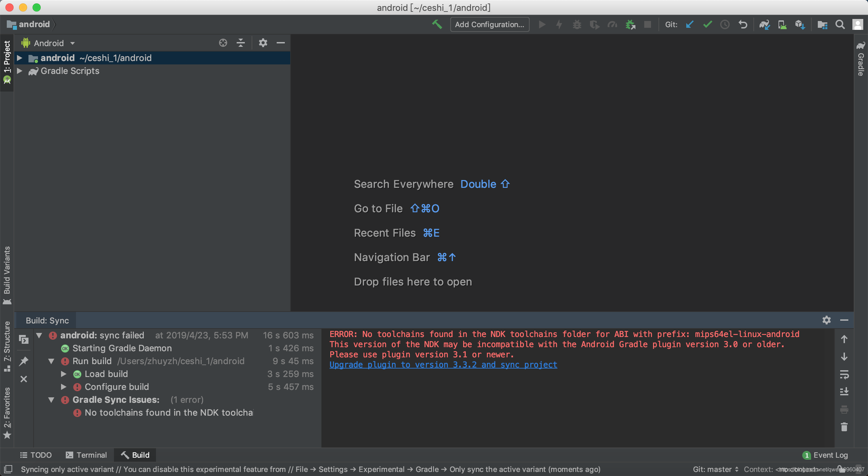Open Project panel settings gear

click(x=263, y=43)
